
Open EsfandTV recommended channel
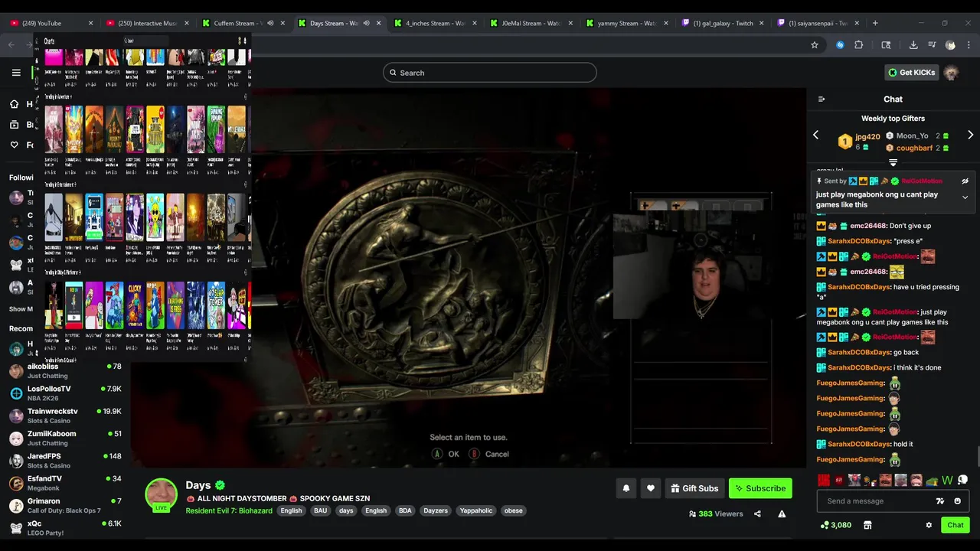click(65, 483)
